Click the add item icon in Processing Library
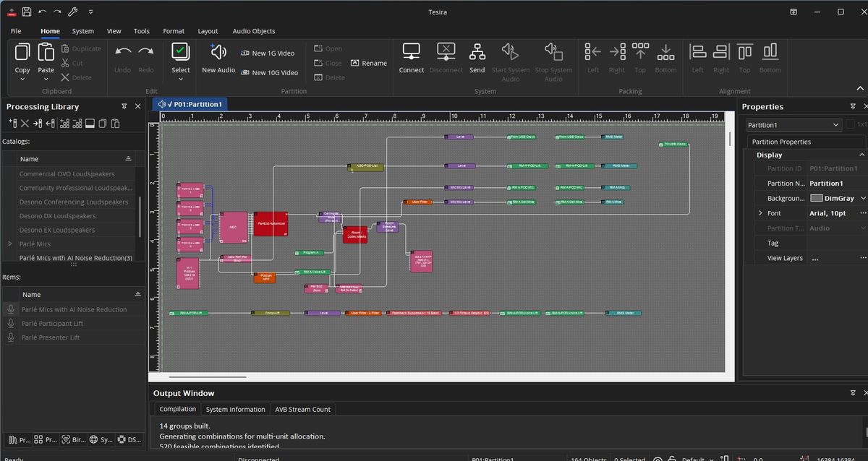Viewport: 868px width, 461px height. (x=64, y=124)
